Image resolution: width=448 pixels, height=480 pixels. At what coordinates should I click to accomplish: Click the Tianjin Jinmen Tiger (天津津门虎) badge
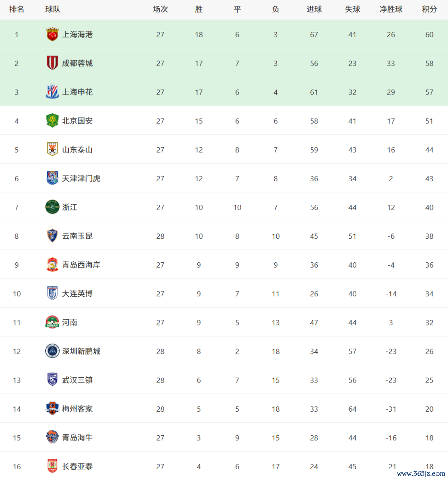click(52, 178)
